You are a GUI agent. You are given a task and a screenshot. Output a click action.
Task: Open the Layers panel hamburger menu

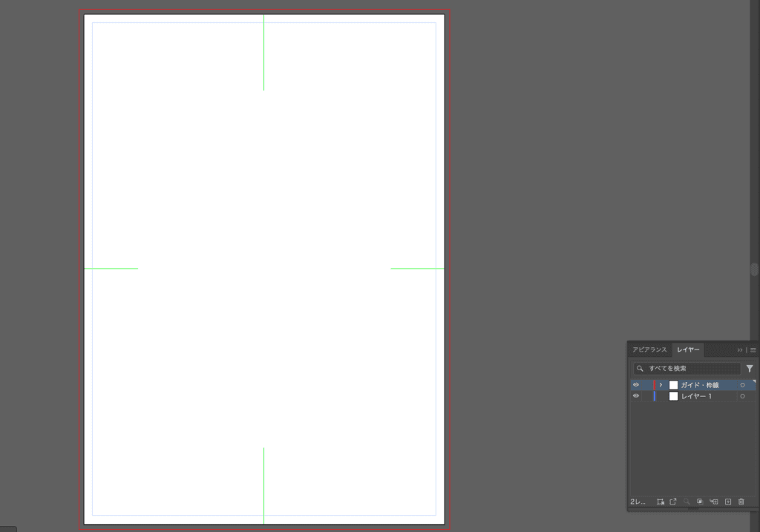(753, 349)
